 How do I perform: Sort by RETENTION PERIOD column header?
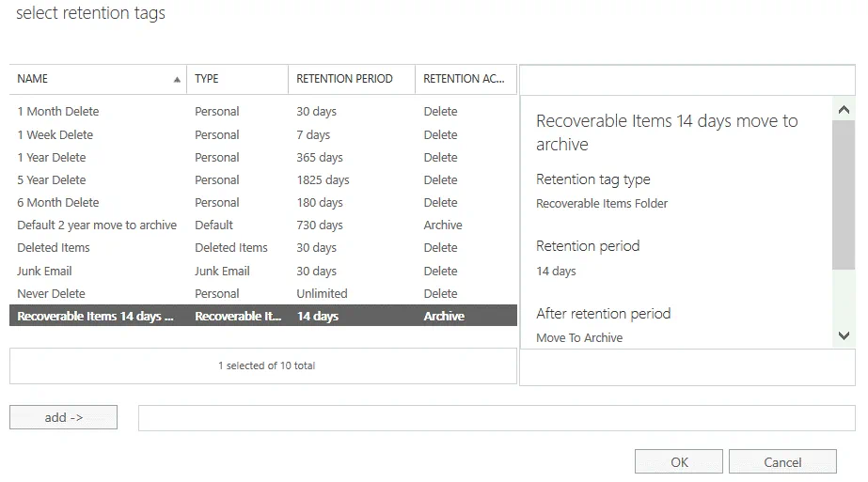coord(351,79)
